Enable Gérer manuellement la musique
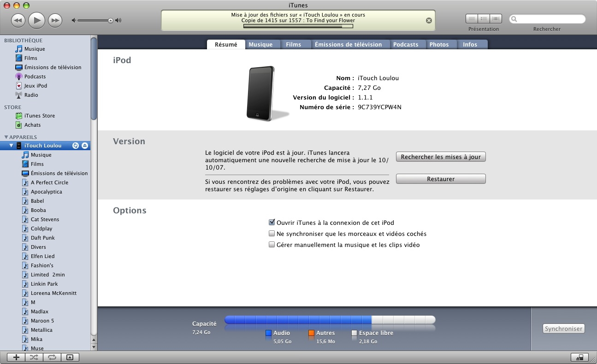The image size is (597, 364). coord(272,245)
